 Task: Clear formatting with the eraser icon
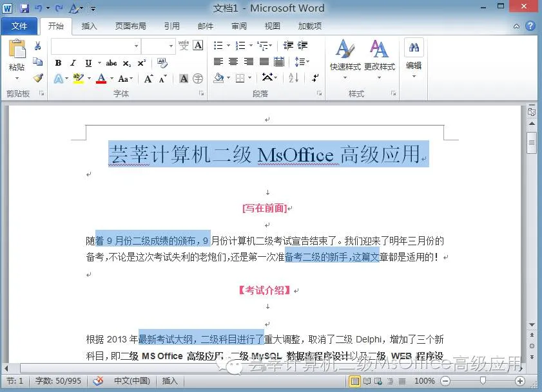[x=162, y=63]
